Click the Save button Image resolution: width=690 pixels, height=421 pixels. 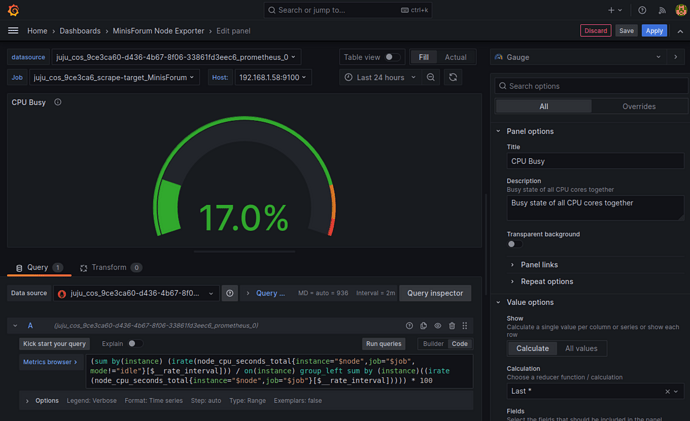(626, 31)
